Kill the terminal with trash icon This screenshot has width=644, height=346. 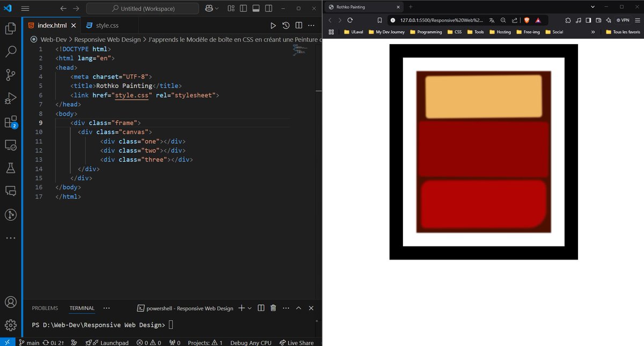pyautogui.click(x=273, y=308)
